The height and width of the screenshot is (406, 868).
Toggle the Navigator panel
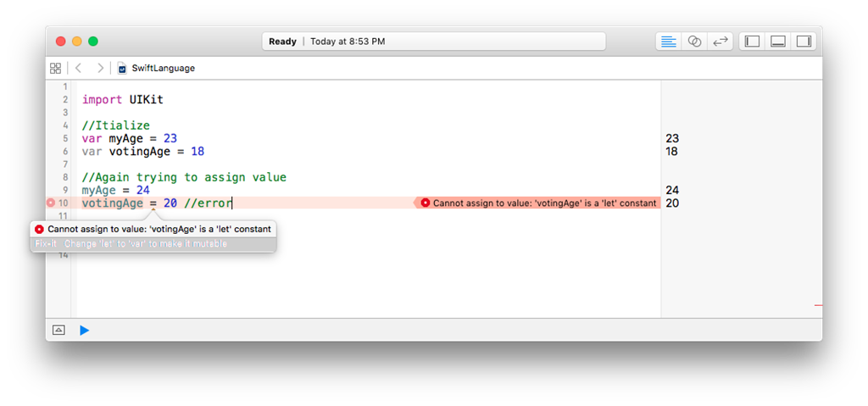click(753, 42)
